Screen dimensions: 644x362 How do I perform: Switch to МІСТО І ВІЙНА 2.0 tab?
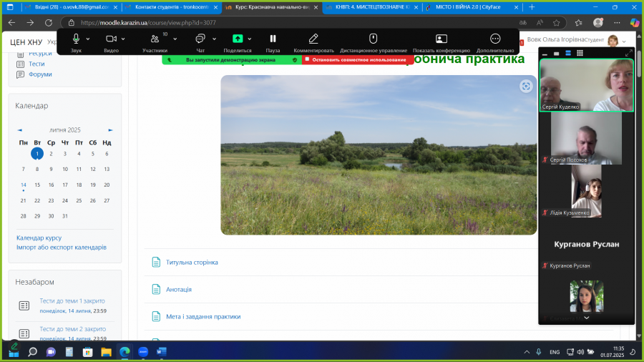point(472,7)
